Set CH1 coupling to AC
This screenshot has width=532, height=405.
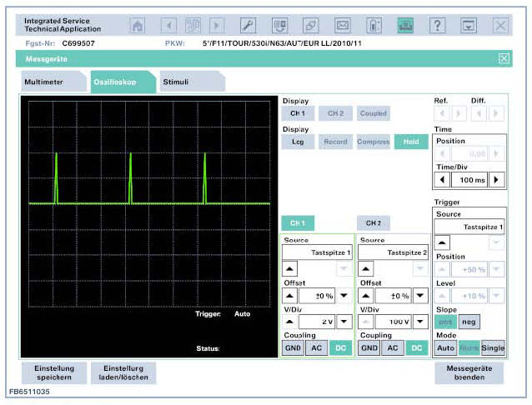coord(317,348)
